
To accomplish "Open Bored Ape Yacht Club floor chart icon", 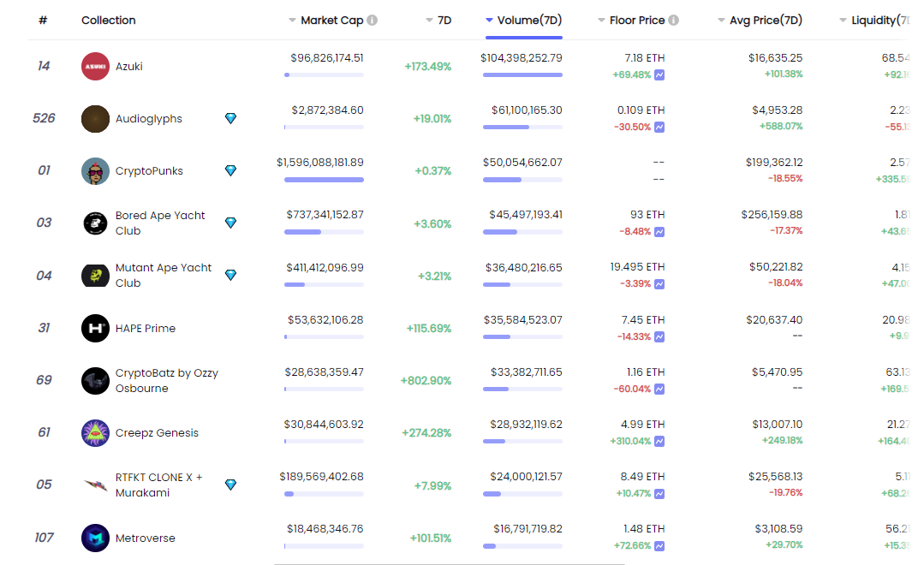I will pos(659,232).
